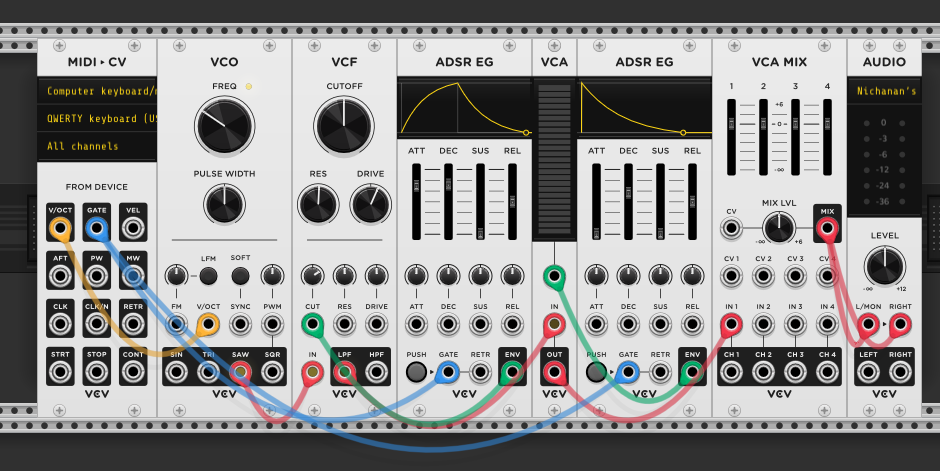Click the SUS slider on ADSR EG beside VCA MIX
Screen dimensions: 940x471
[660, 202]
